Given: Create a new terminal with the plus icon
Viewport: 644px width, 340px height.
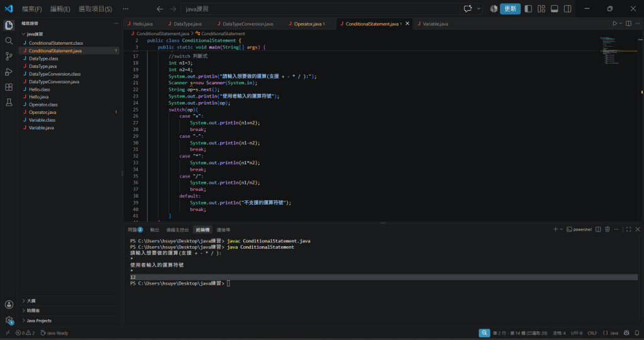Looking at the screenshot, I should (555, 229).
